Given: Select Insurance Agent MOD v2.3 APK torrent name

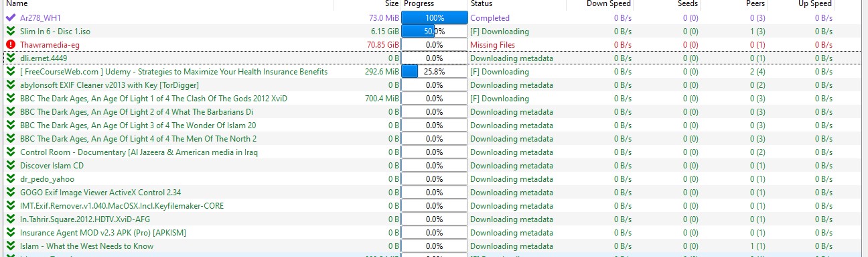Looking at the screenshot, I should point(103,232).
